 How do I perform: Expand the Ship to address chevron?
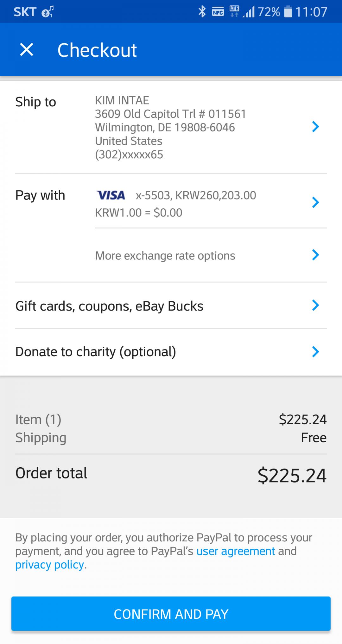(315, 127)
